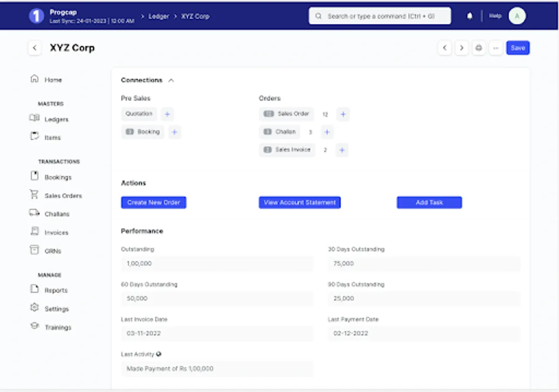Go to next record arrow
Viewport: 559px width, 392px height.
point(461,48)
